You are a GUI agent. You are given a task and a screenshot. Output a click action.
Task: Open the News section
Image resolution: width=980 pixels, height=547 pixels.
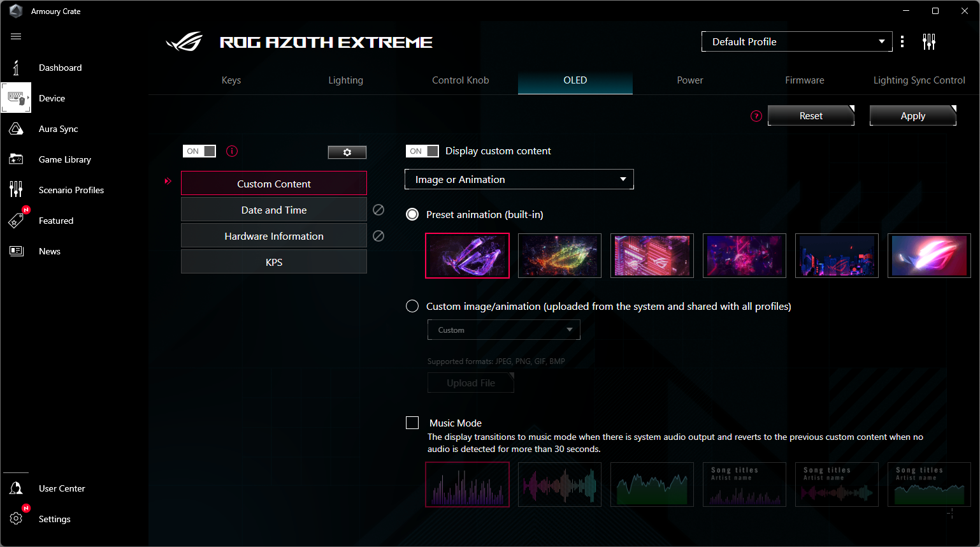pos(50,251)
